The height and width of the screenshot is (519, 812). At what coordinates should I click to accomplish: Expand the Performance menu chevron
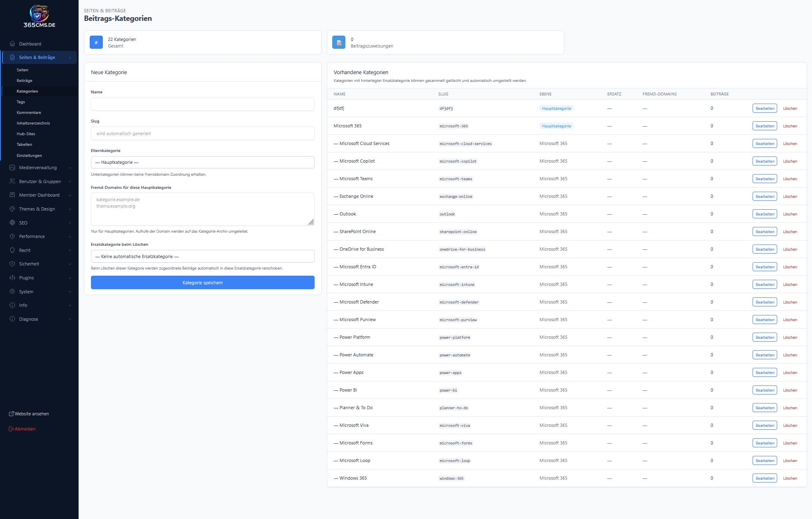pyautogui.click(x=70, y=237)
